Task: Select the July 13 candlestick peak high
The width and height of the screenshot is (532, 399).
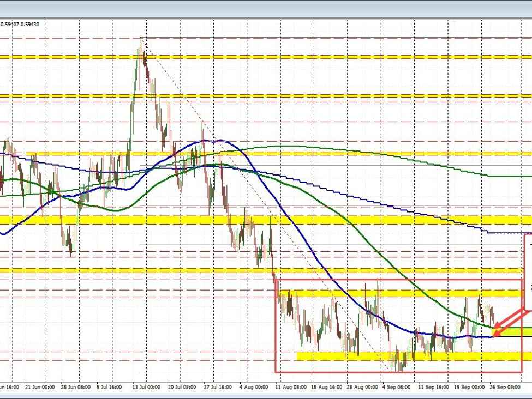Action: tap(141, 39)
